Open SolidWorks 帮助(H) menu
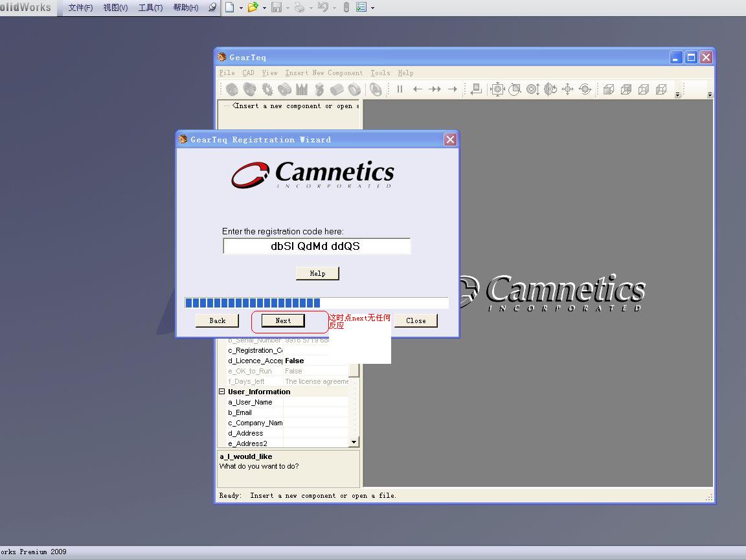The height and width of the screenshot is (560, 746). (186, 8)
